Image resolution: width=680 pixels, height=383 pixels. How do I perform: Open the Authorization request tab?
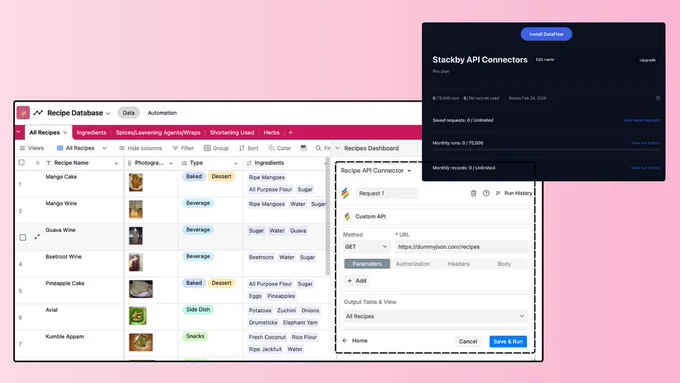point(413,264)
